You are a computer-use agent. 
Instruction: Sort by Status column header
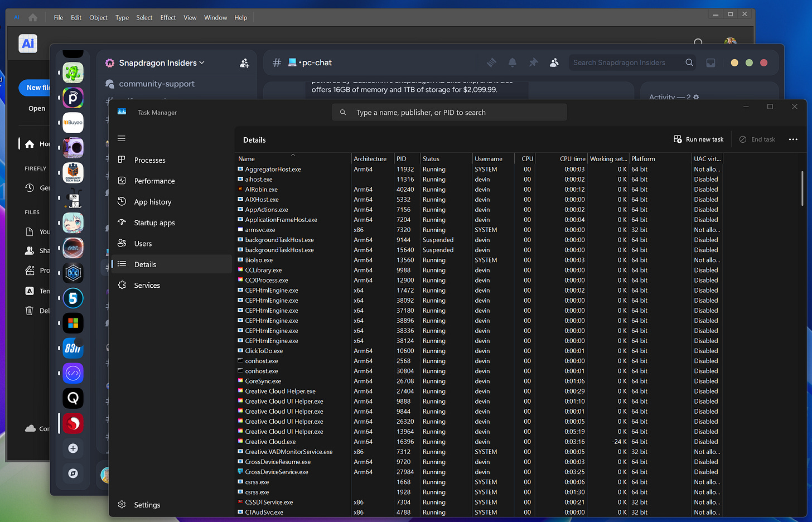pyautogui.click(x=446, y=159)
